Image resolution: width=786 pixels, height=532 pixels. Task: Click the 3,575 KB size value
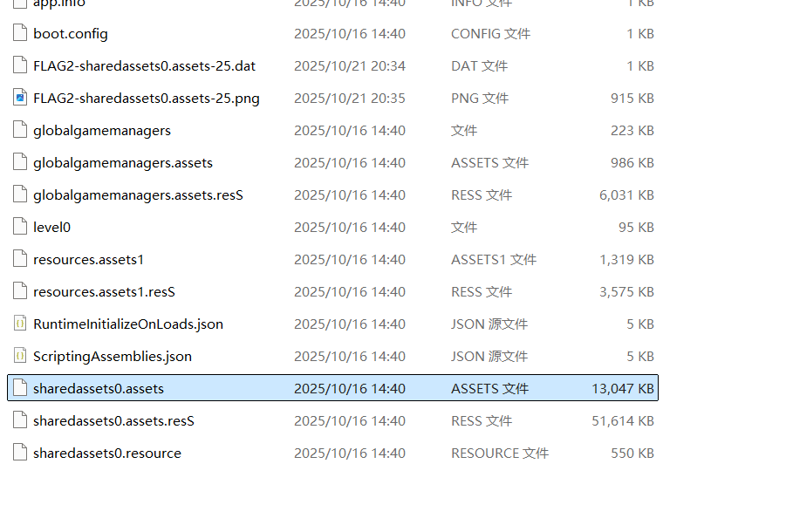(626, 291)
